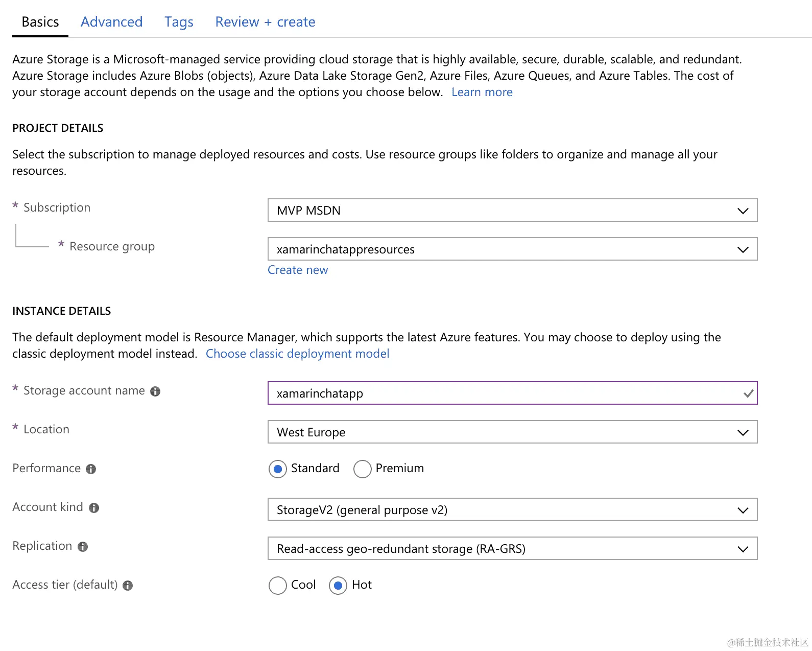Go to Review + create tab

pos(265,22)
